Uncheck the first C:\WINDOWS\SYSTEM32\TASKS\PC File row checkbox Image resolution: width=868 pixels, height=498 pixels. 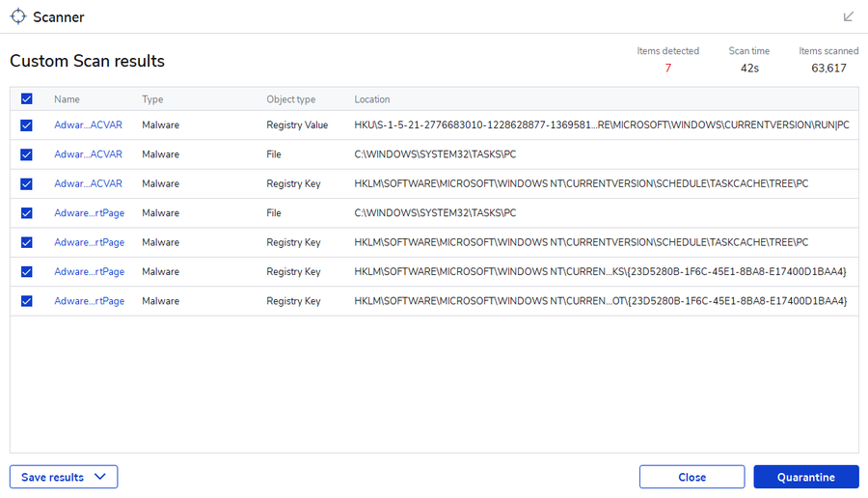27,154
